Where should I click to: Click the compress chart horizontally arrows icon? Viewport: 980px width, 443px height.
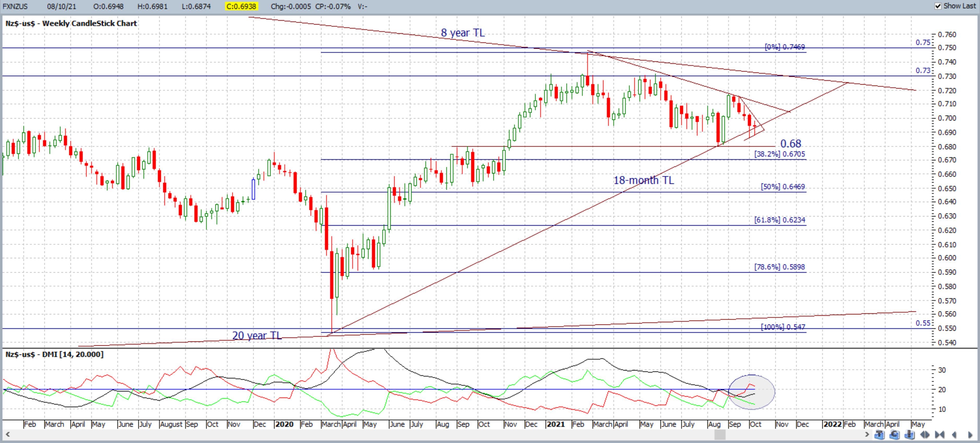[940, 435]
